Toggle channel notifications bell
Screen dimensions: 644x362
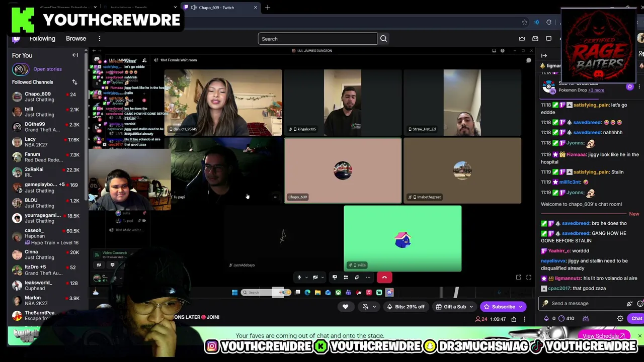click(x=366, y=307)
